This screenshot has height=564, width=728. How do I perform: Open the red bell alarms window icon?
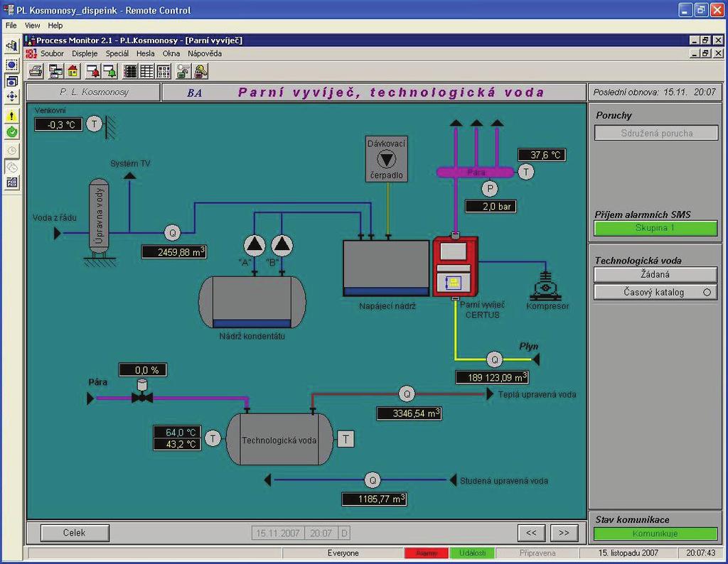coord(94,72)
